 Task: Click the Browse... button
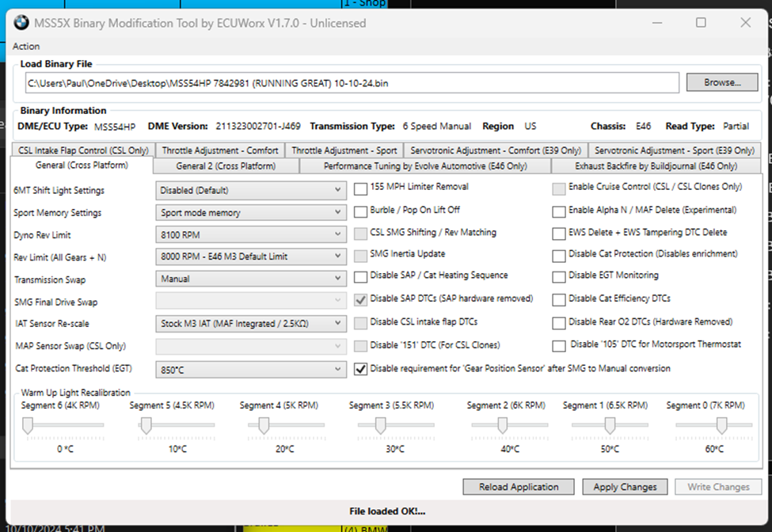click(x=722, y=82)
